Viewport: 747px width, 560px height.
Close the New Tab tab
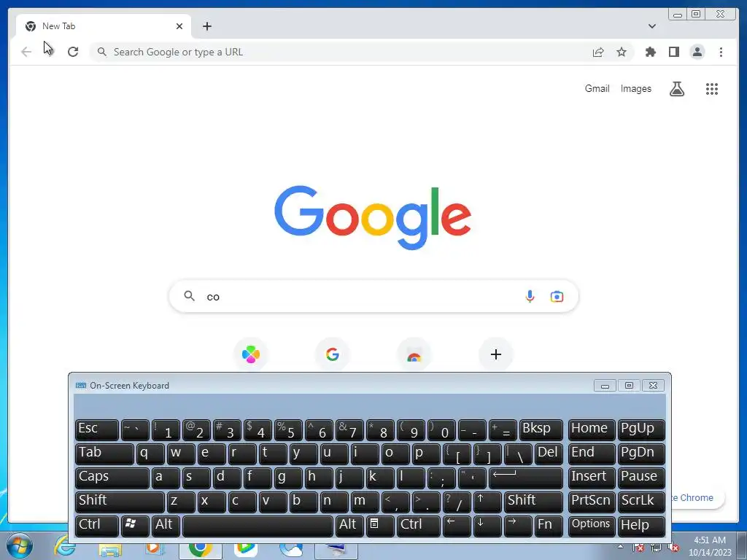179,26
